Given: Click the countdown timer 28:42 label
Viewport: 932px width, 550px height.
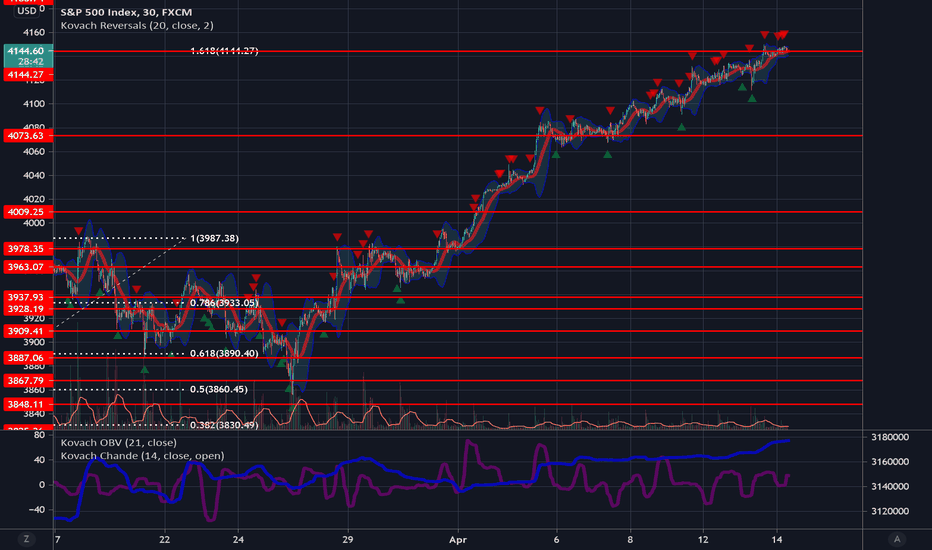Looking at the screenshot, I should pos(30,62).
